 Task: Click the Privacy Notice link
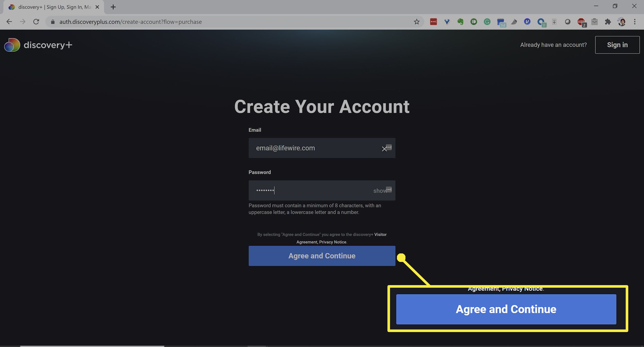tap(333, 242)
